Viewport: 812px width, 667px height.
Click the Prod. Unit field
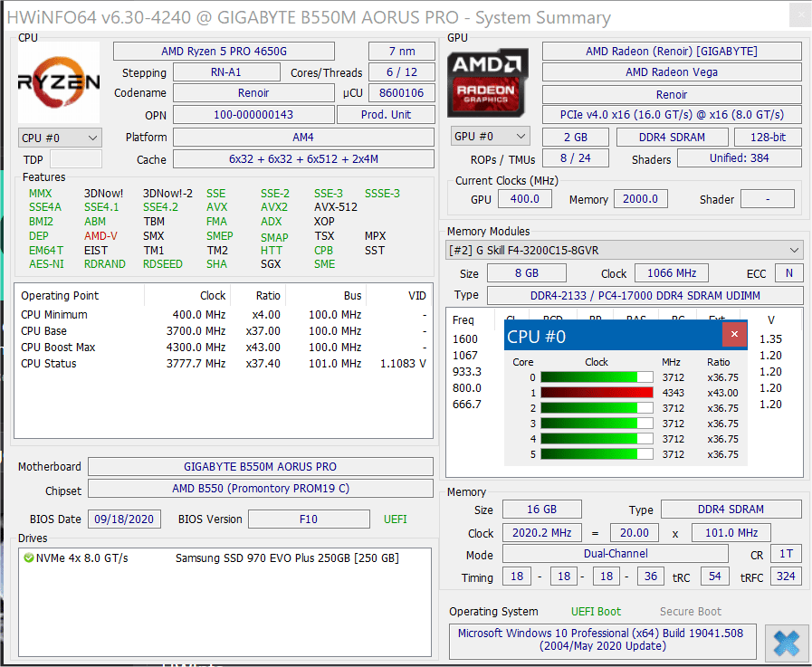(x=386, y=114)
